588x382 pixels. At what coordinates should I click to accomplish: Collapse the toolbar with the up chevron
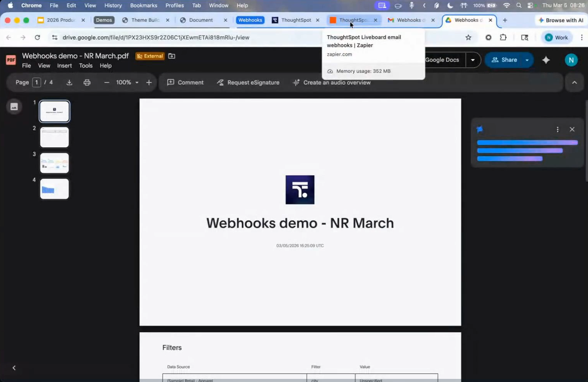pyautogui.click(x=575, y=82)
